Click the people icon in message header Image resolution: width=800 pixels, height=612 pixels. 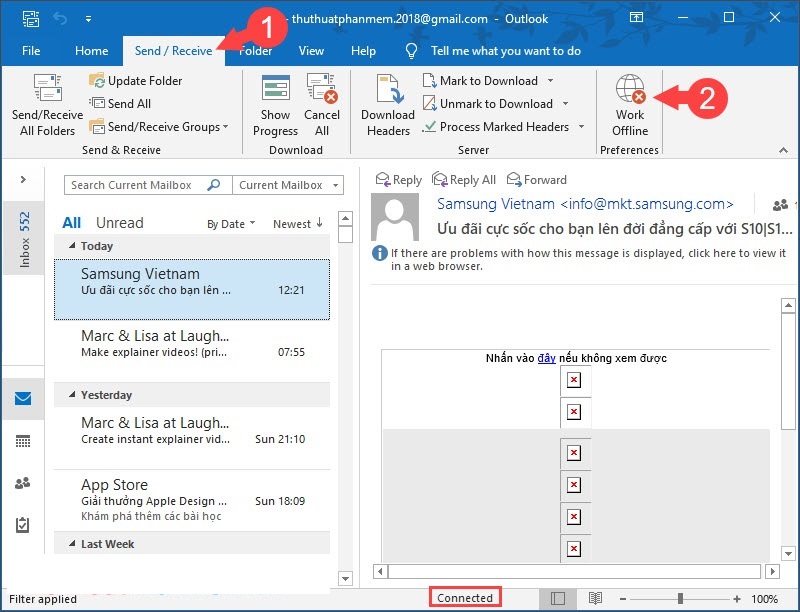[780, 205]
